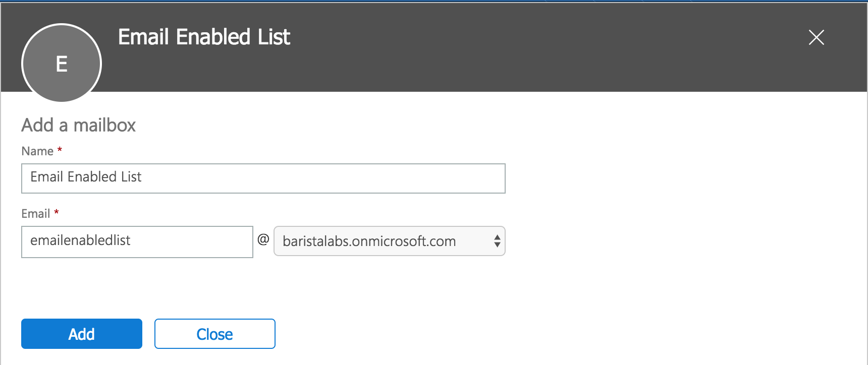Click the Name field label
The height and width of the screenshot is (365, 868).
click(37, 151)
